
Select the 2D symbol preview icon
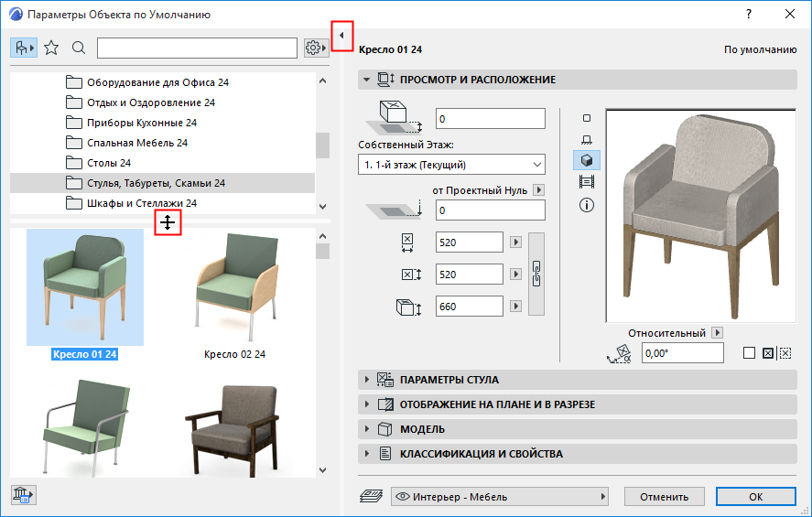click(586, 118)
